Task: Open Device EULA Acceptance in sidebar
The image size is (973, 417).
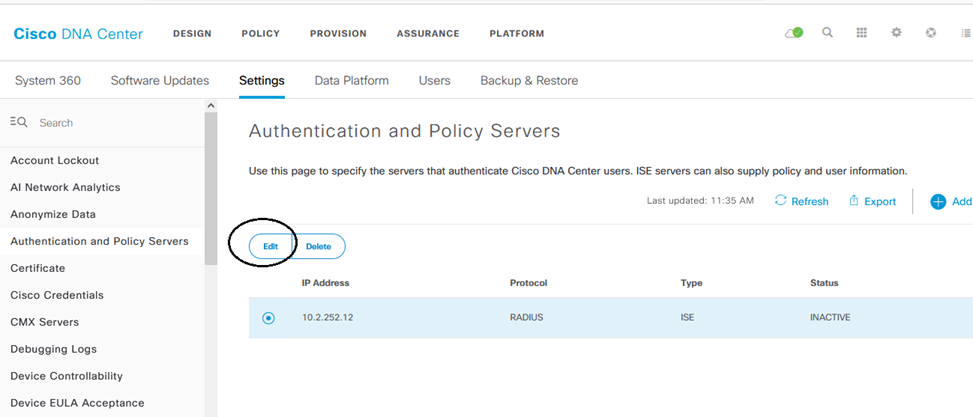Action: [78, 403]
